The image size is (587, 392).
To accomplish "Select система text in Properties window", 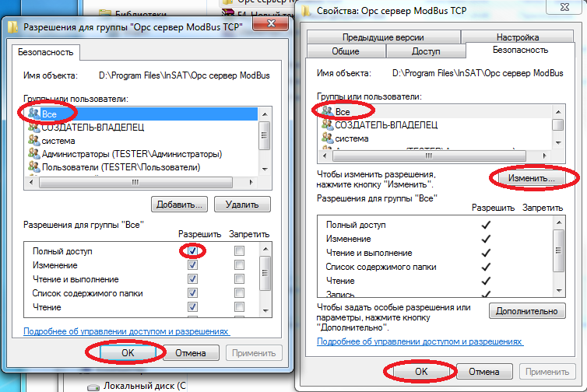I will (352, 138).
